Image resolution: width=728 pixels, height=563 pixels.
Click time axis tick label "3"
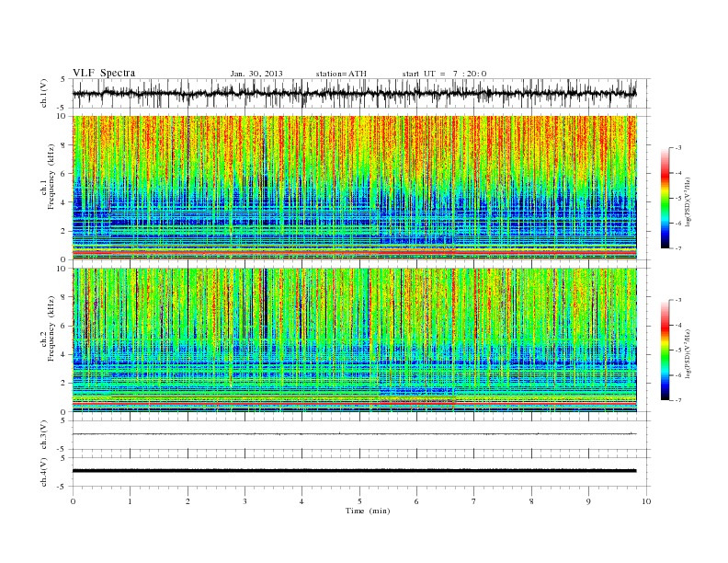click(x=245, y=501)
